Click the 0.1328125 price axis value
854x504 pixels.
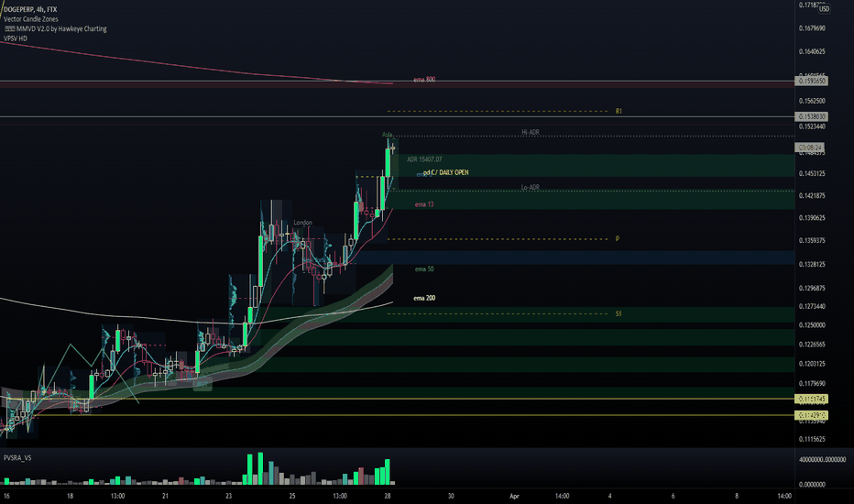click(x=812, y=265)
